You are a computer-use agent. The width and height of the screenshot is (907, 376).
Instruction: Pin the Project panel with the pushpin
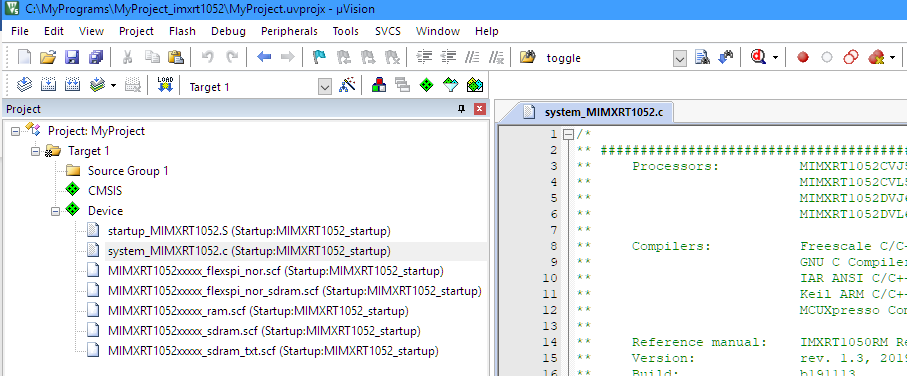tap(462, 109)
